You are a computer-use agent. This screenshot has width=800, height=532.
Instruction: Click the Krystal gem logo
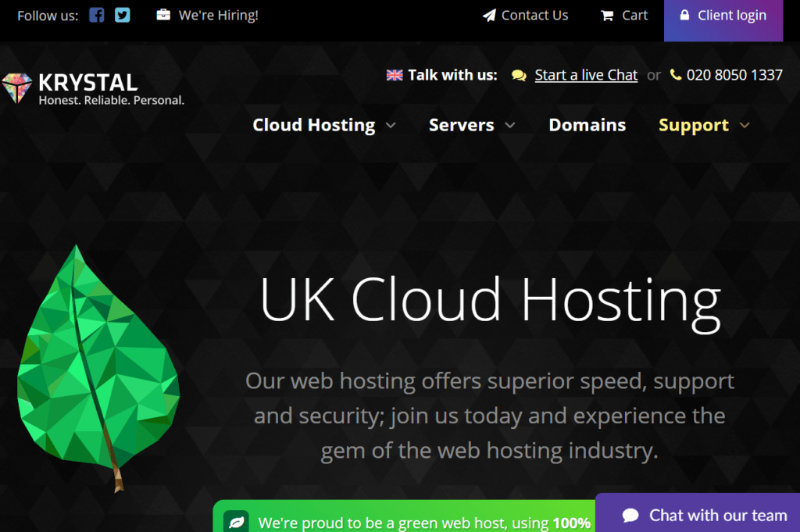point(17,88)
